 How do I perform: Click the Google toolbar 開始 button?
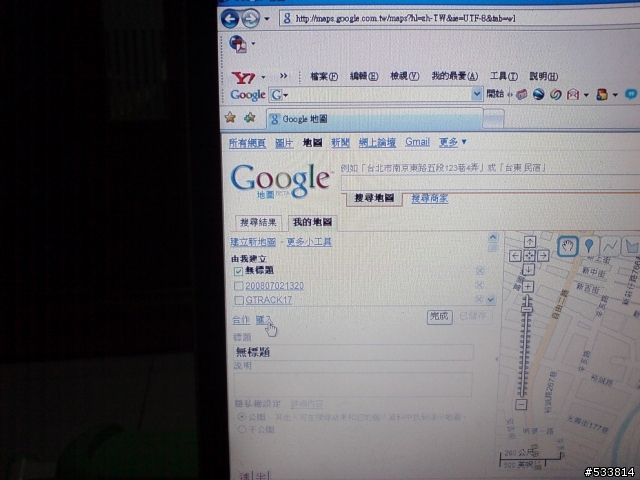point(495,94)
